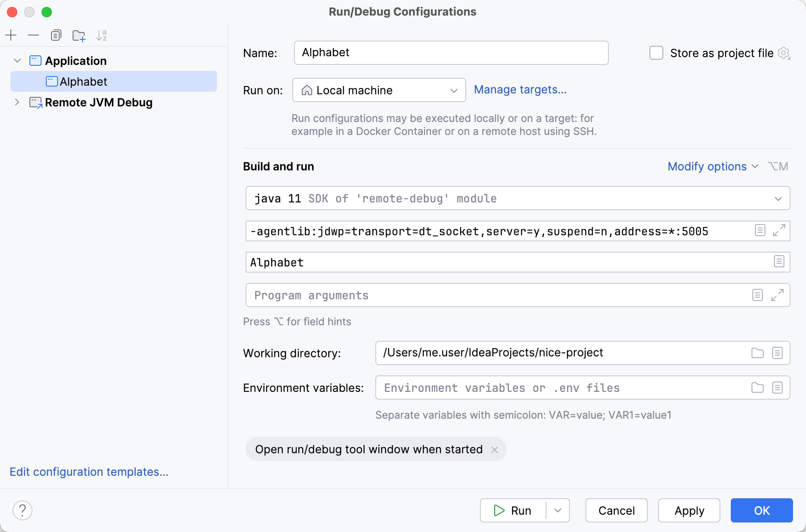
Task: Expand the JVM agentlib options field
Action: pos(778,231)
